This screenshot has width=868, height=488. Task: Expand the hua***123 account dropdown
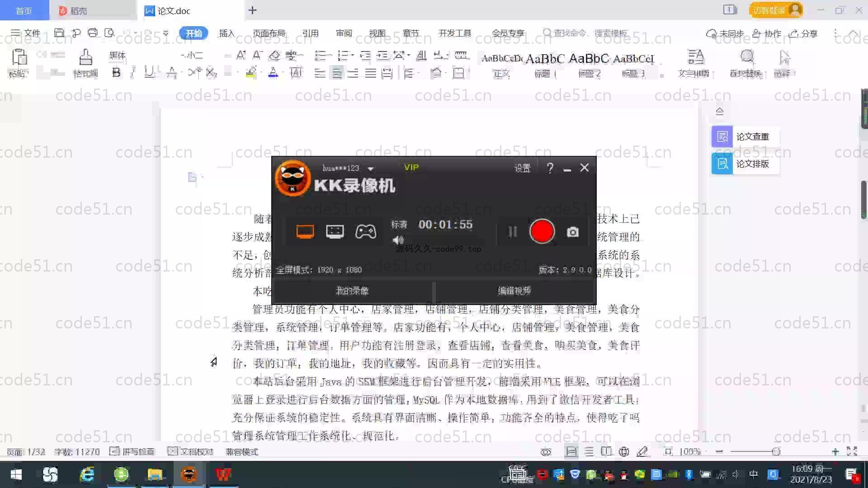pyautogui.click(x=370, y=169)
